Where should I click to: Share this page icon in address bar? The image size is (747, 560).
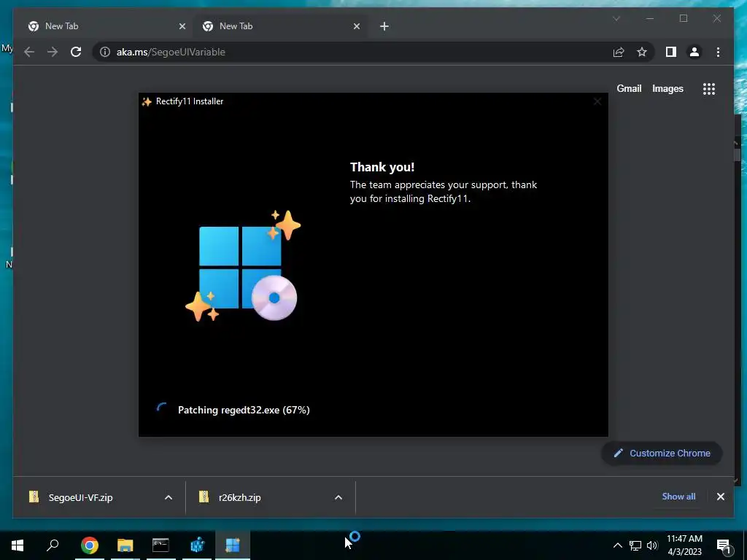pyautogui.click(x=619, y=52)
